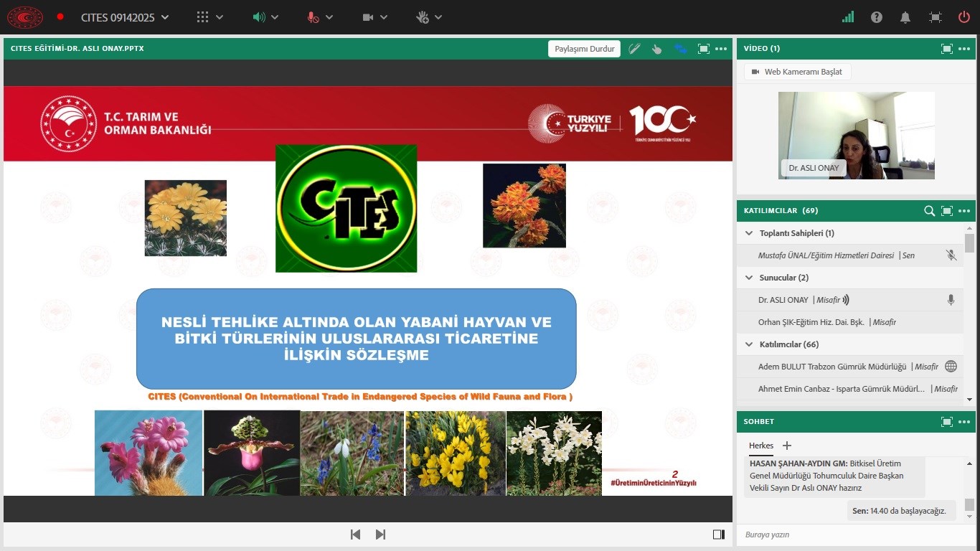Maximize the share pod

click(x=703, y=49)
